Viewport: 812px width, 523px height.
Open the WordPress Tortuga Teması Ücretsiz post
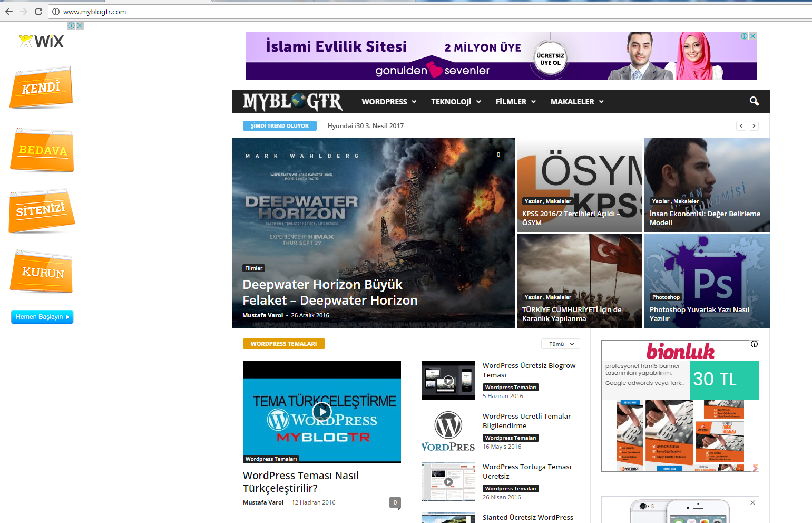527,471
